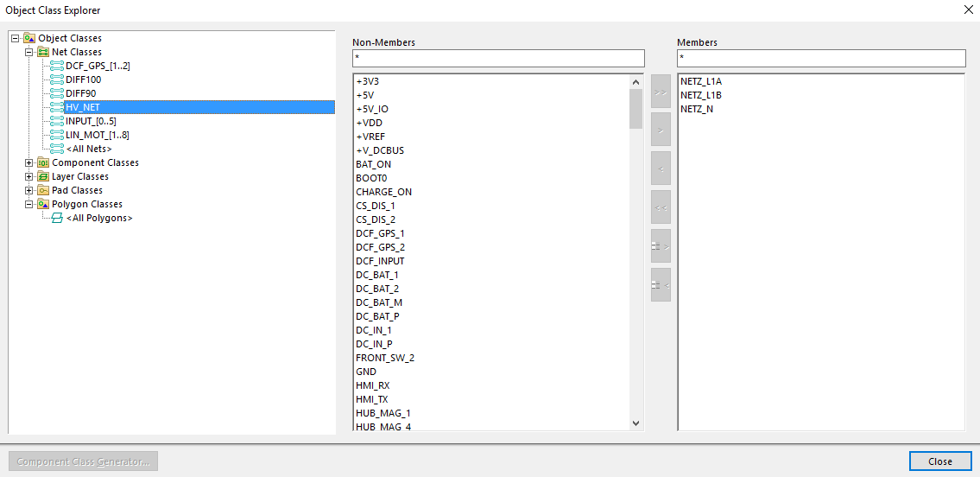The width and height of the screenshot is (980, 477).
Task: Expand the Layer Classes tree node
Action: 29,176
